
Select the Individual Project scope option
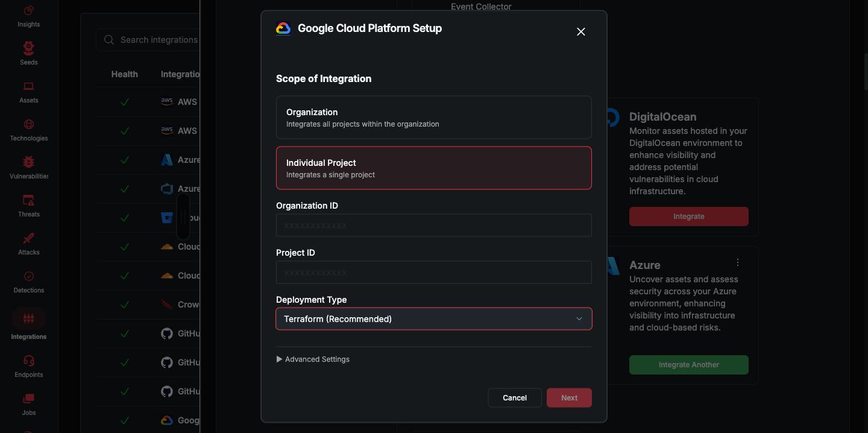coord(434,168)
